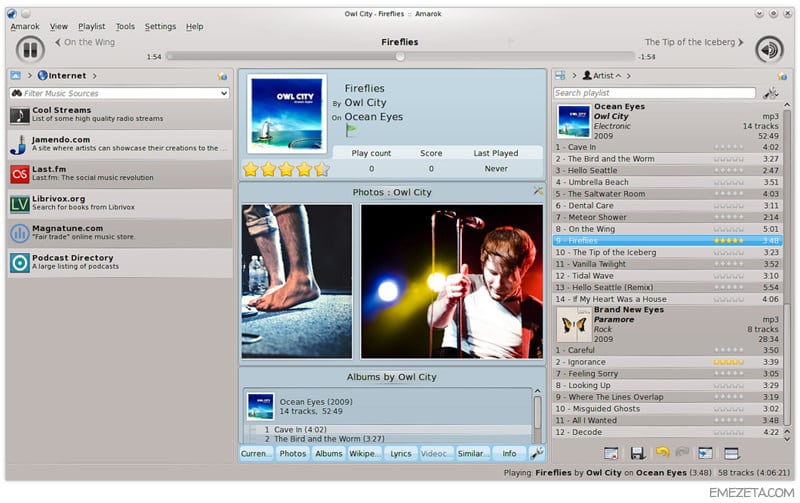Screen dimensions: 800x503
Task: Select '11 - Vanilla Twilight' in the playlist
Action: coord(667,264)
